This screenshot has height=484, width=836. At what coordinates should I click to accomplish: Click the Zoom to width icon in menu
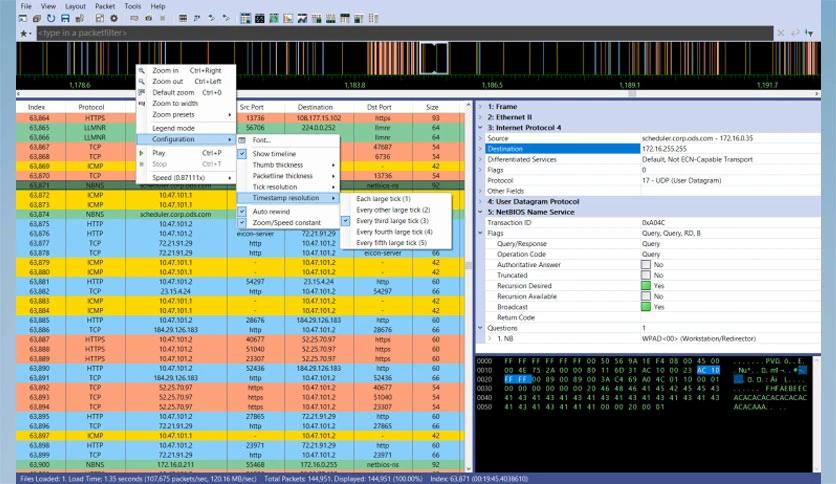click(x=142, y=103)
